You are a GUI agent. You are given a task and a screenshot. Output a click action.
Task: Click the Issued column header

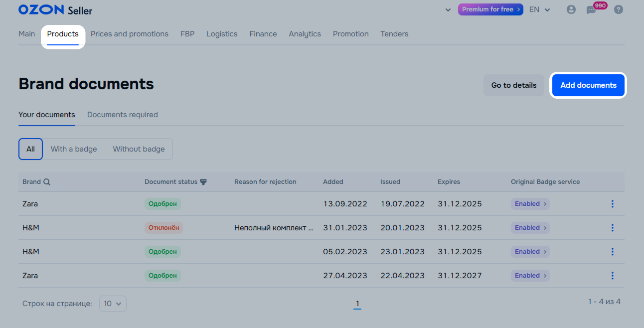390,182
